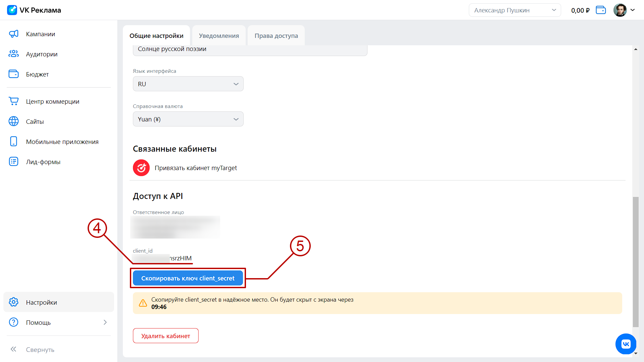Screen dimensions: 644x362
Task: Expand the Александр Пушкин account selector
Action: coord(514,10)
